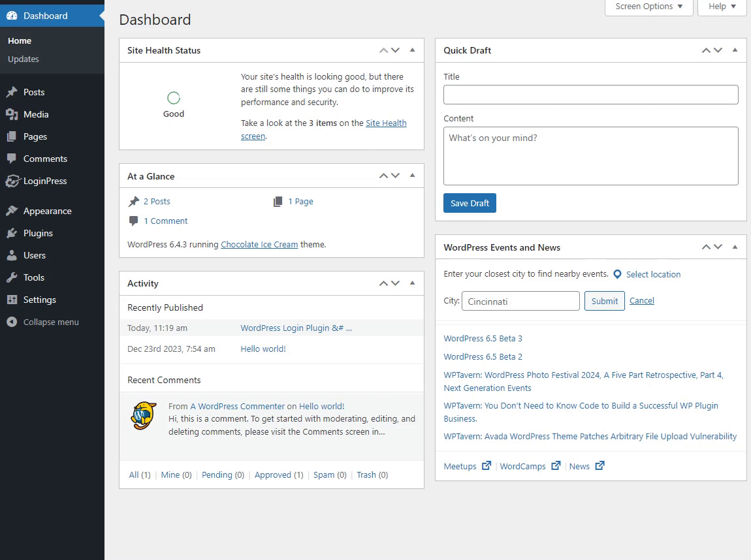Viewport: 751px width, 560px height.
Task: Click the comment icon beside 1 Comment
Action: [134, 221]
